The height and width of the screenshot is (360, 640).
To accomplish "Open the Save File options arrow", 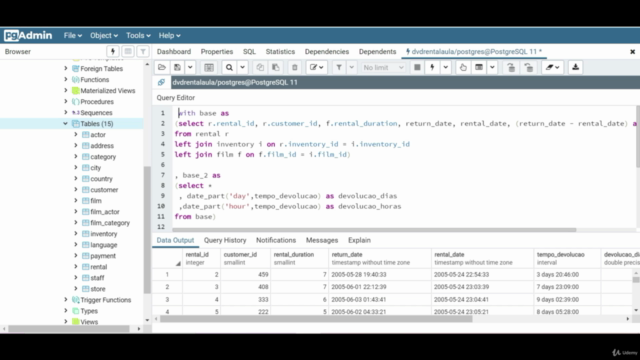I will 190,67.
